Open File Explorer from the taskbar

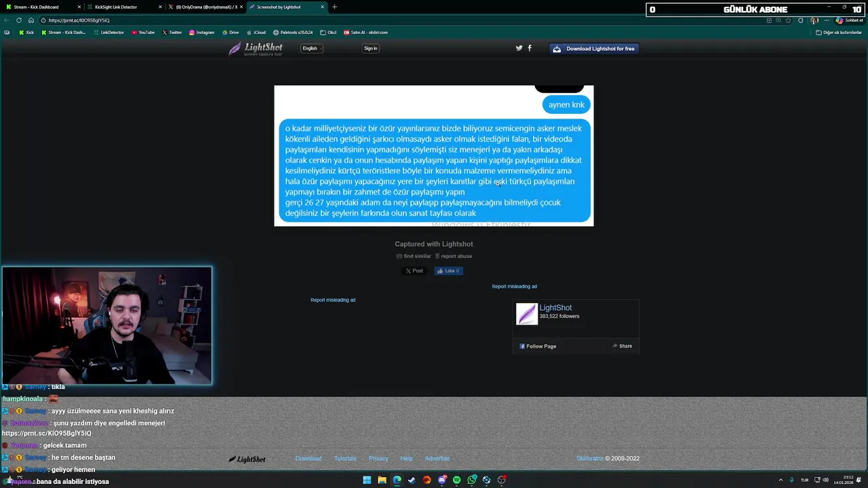[382, 480]
